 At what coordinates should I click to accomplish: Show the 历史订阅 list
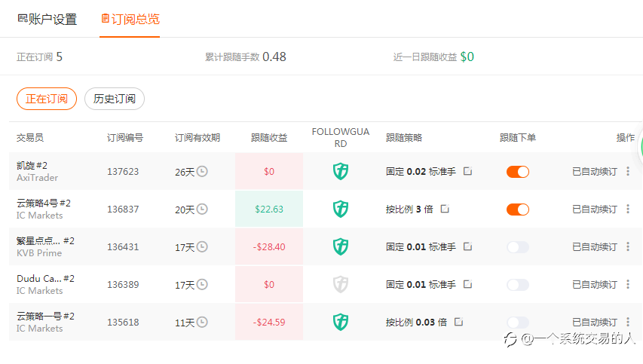click(x=115, y=99)
